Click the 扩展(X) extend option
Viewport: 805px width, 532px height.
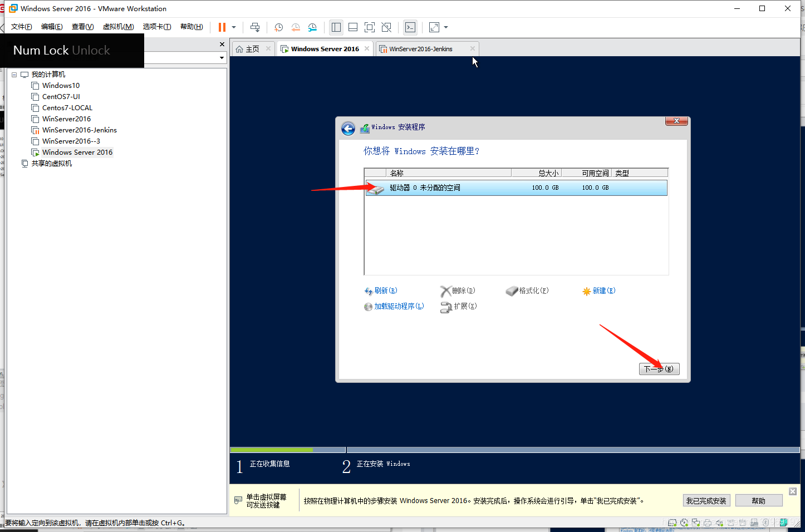coord(459,306)
